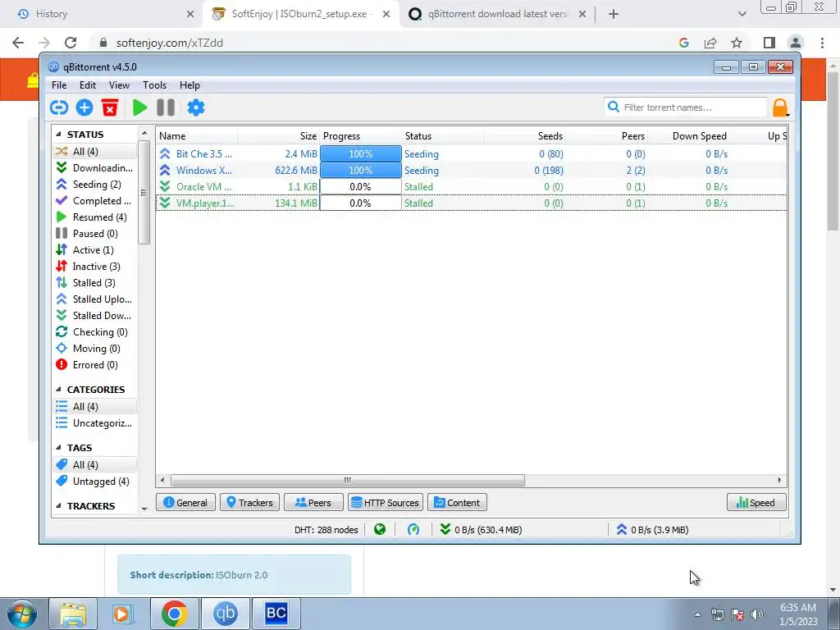840x630 pixels.
Task: Filter by Seeding (2) status
Action: click(x=95, y=185)
